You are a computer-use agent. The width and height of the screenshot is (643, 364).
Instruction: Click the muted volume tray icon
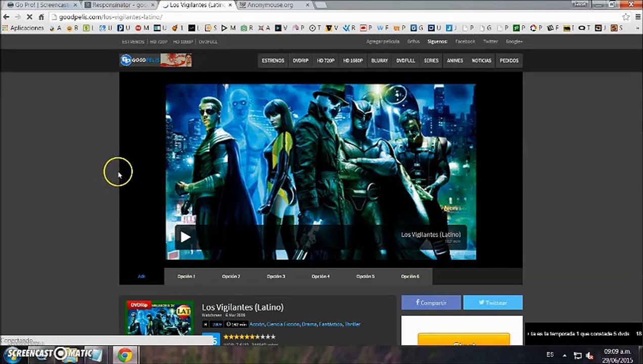[x=589, y=355]
